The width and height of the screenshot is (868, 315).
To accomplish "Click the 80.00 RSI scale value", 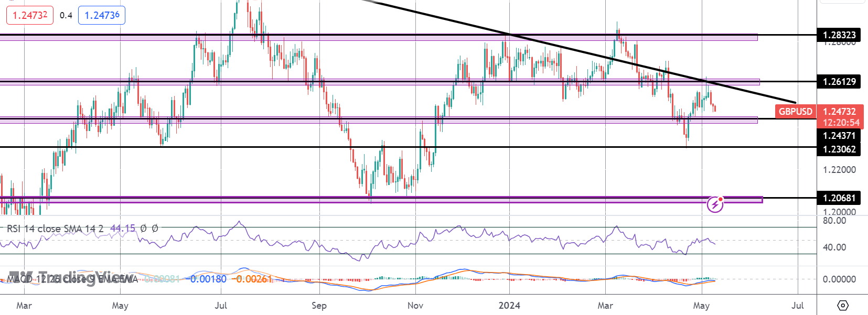I will [834, 221].
